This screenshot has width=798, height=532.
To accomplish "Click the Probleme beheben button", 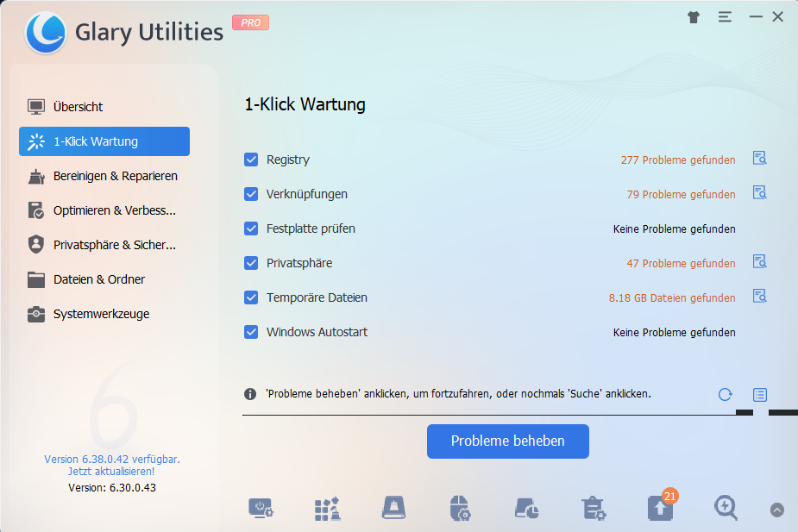I will (x=507, y=441).
